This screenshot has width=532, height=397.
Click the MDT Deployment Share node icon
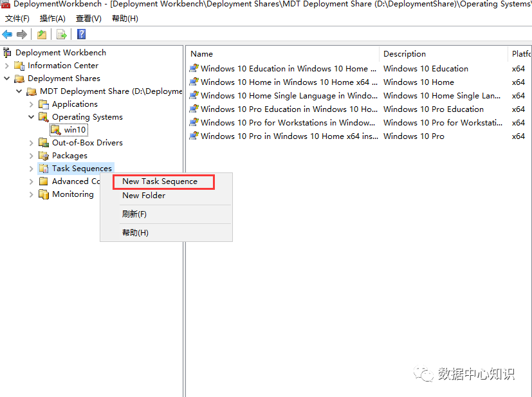(32, 91)
